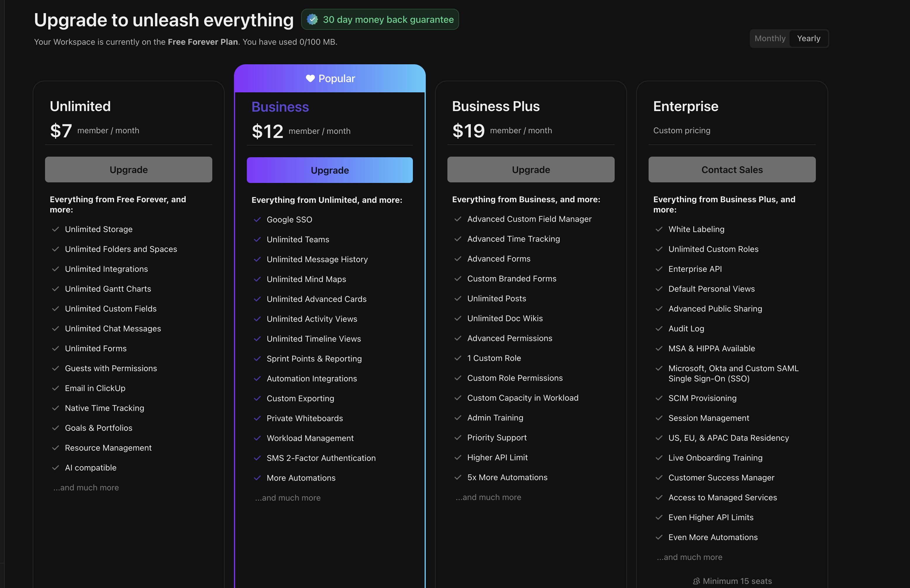910x588 pixels.
Task: Click checkmark next to Unlimited Storage
Action: (x=55, y=229)
